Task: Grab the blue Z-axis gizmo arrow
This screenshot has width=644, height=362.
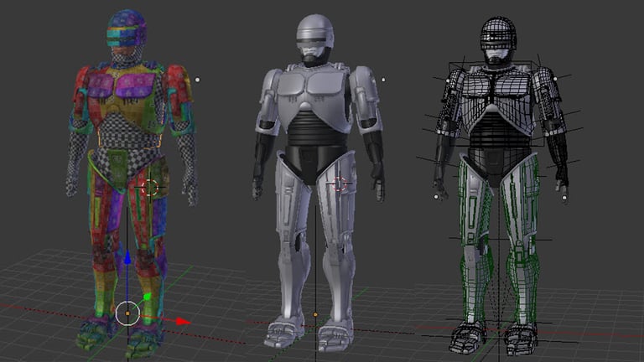Action: coord(127,258)
